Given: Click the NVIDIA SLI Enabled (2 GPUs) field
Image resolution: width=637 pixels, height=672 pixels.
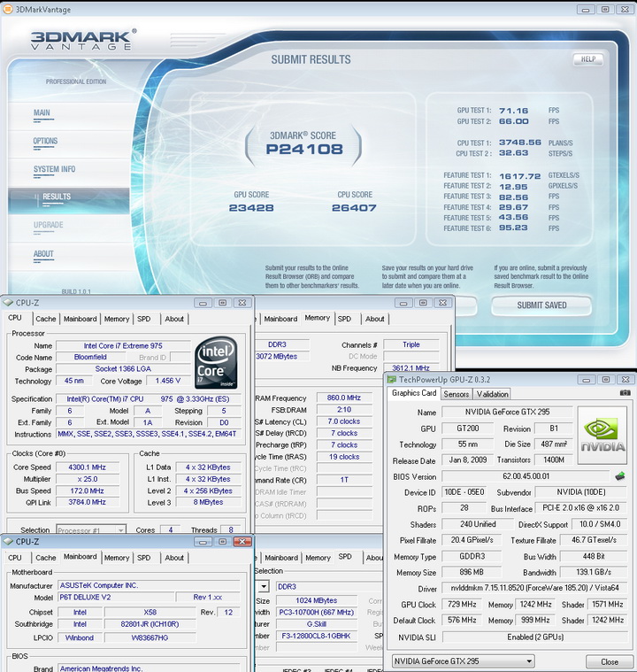Looking at the screenshot, I should (535, 637).
